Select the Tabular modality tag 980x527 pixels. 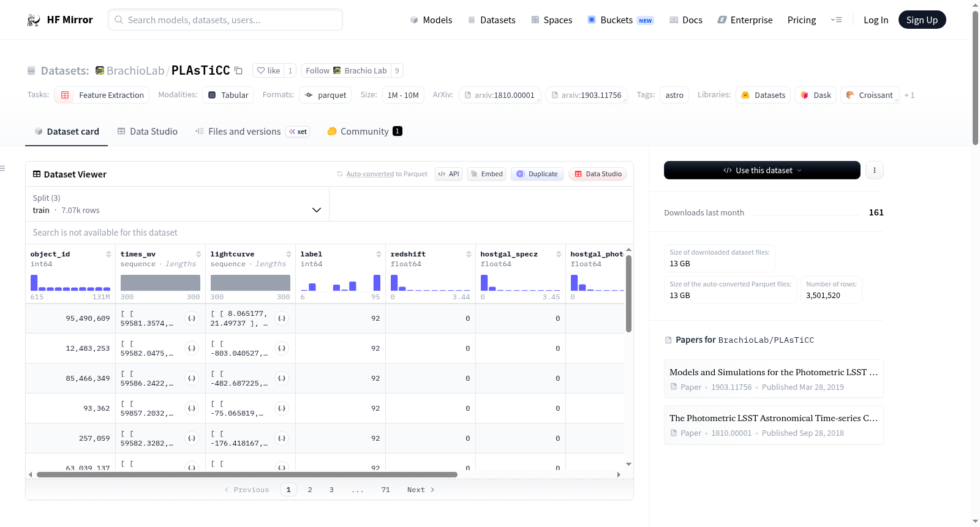[228, 95]
